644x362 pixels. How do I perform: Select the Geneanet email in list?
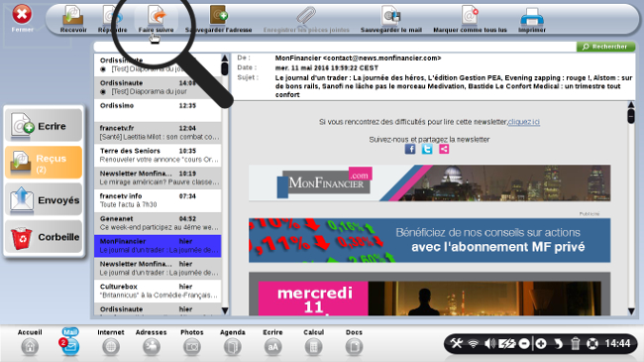click(158, 223)
